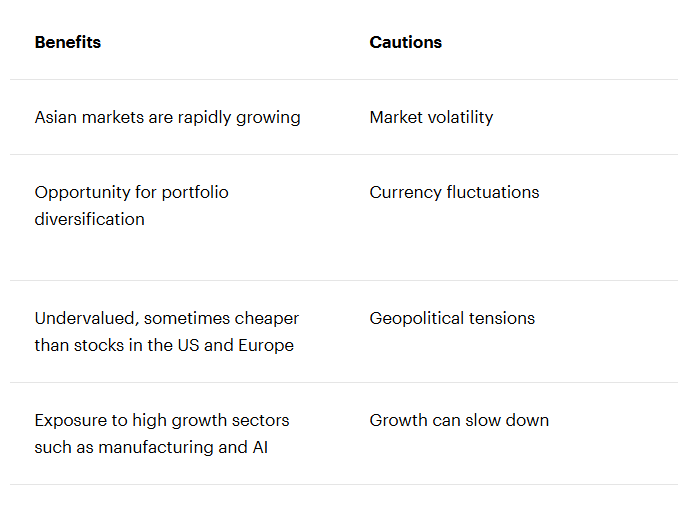The image size is (700, 510).
Task: Click the 'Exposure to high growth sectors' line
Action: [162, 421]
